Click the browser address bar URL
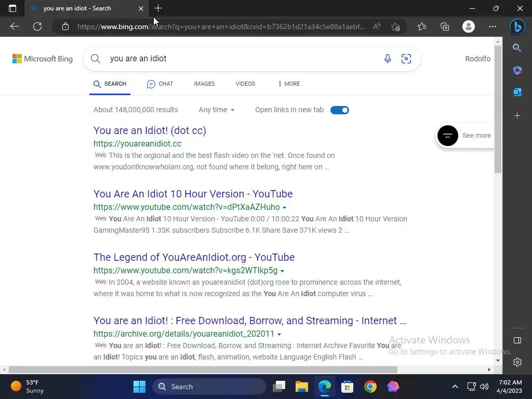The height and width of the screenshot is (399, 532). [x=221, y=26]
